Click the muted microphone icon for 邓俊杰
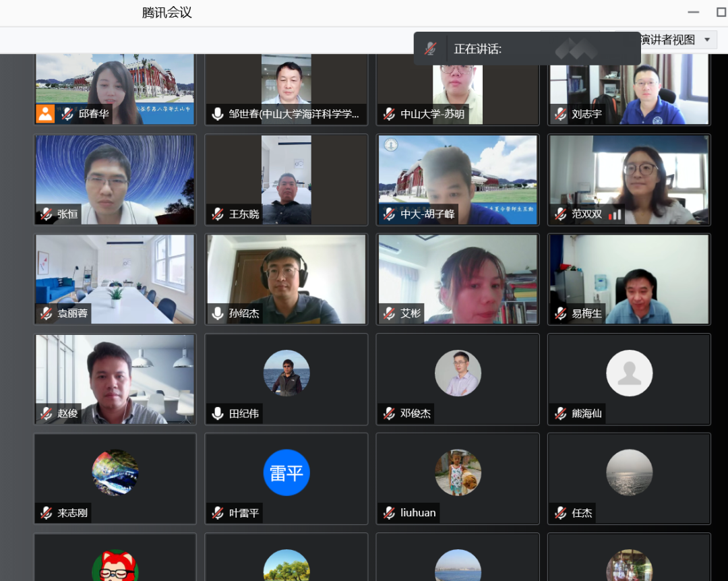728x581 pixels. click(389, 413)
